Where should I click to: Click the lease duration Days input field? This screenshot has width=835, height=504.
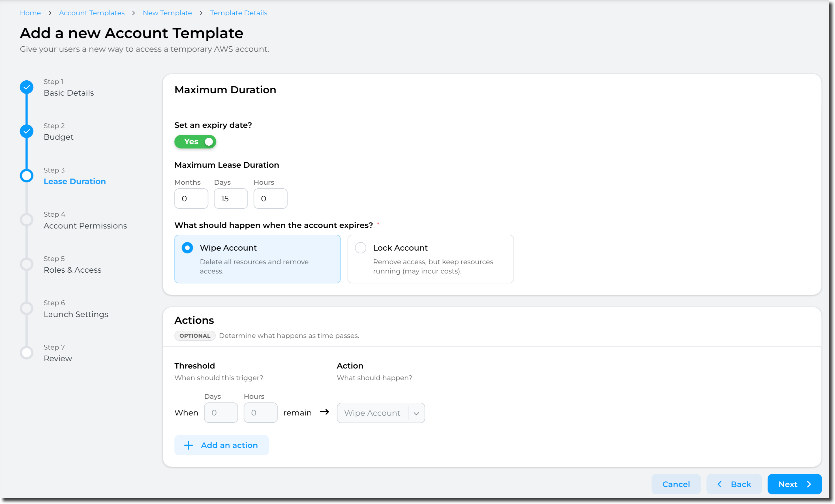(231, 199)
